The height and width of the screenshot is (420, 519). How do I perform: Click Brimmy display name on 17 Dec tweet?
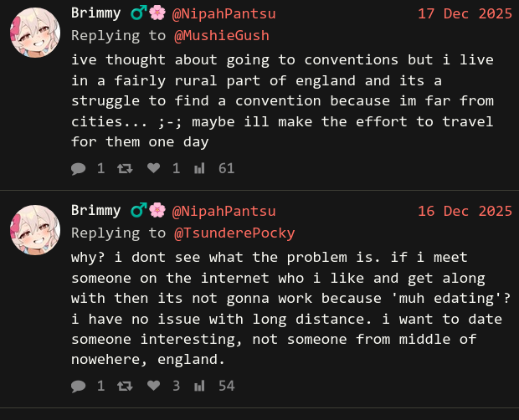(96, 13)
